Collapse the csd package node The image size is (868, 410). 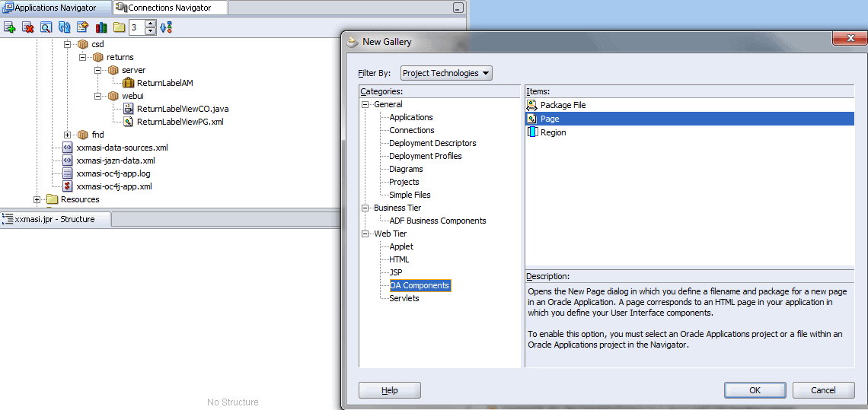coord(68,44)
